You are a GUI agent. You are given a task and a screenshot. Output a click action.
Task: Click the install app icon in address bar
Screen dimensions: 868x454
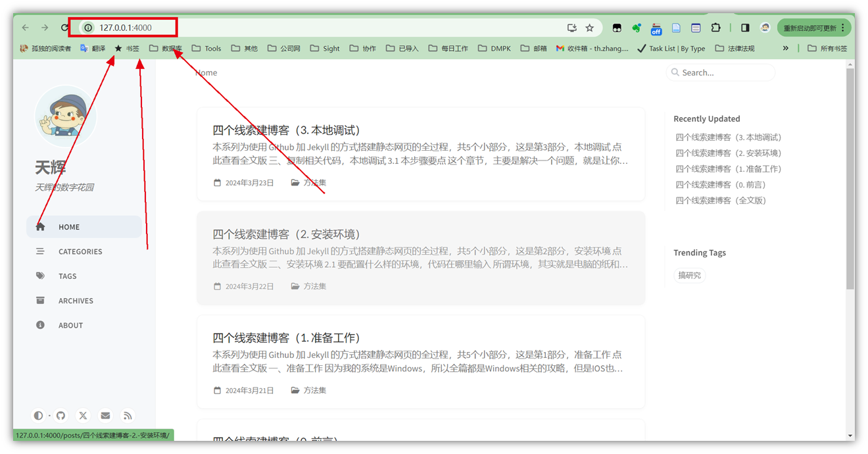572,28
